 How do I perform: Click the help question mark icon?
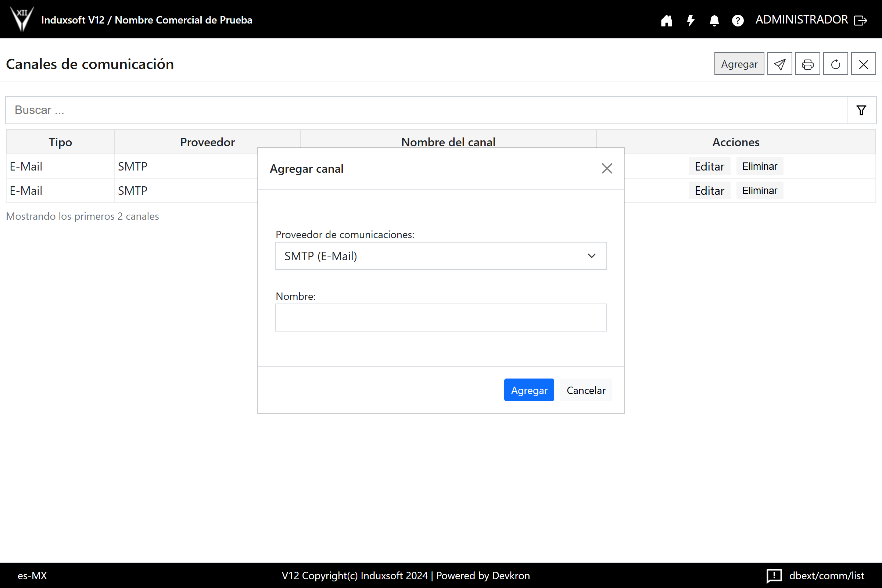click(738, 20)
